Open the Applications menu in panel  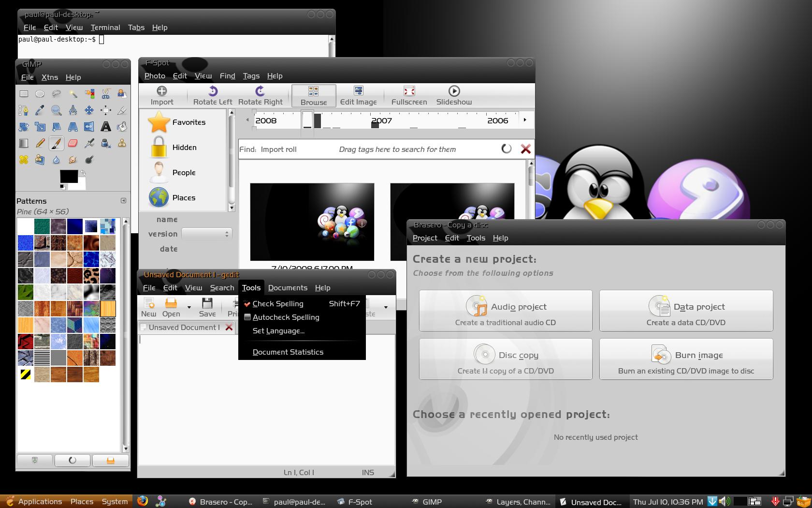[34, 502]
